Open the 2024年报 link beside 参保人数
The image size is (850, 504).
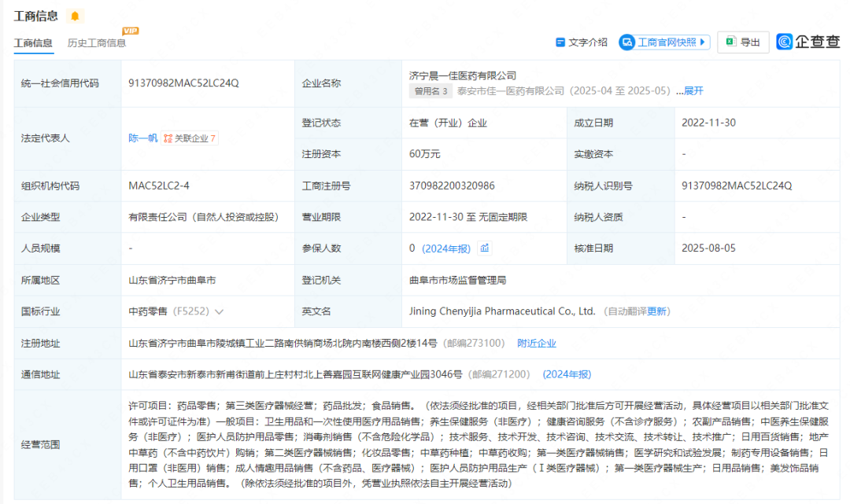446,248
